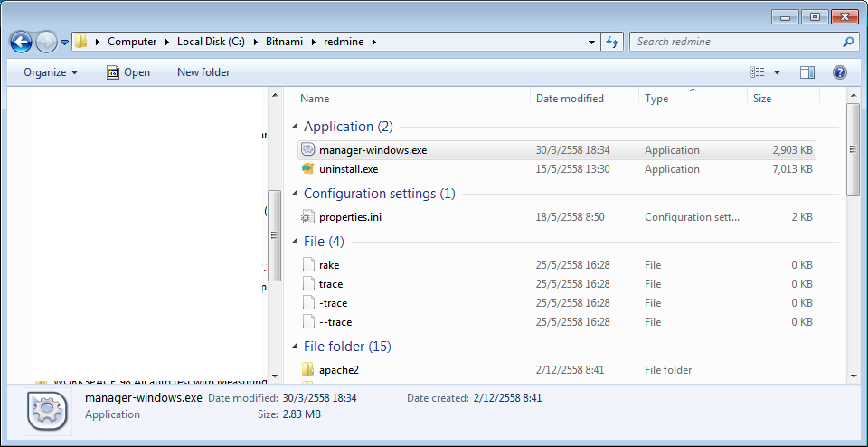This screenshot has width=868, height=447.
Task: Click the Help question mark icon
Action: point(840,72)
